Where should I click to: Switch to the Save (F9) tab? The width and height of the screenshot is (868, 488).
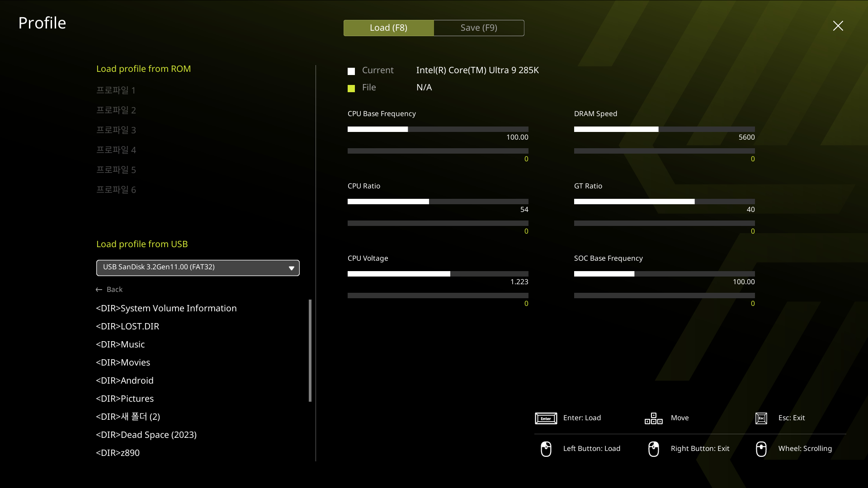point(479,28)
